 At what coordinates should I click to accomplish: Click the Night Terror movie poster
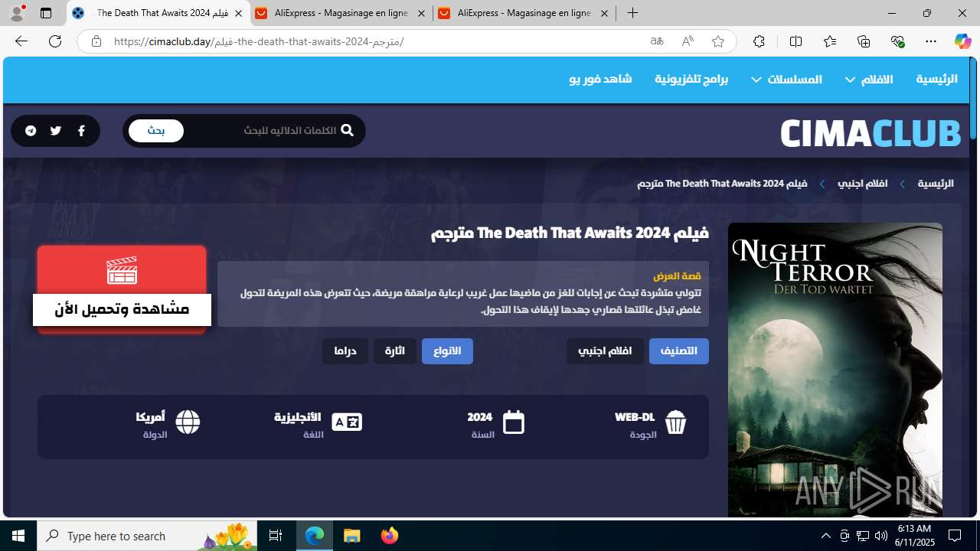click(x=835, y=370)
